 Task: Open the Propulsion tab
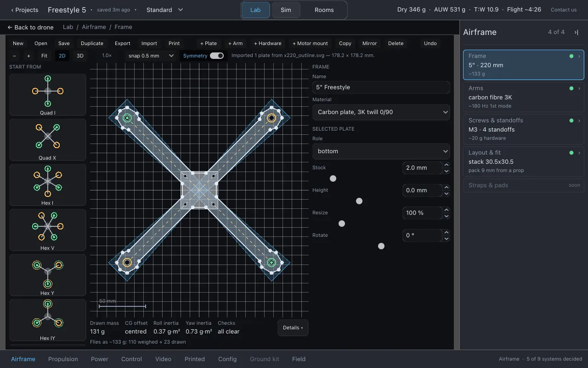(63, 359)
